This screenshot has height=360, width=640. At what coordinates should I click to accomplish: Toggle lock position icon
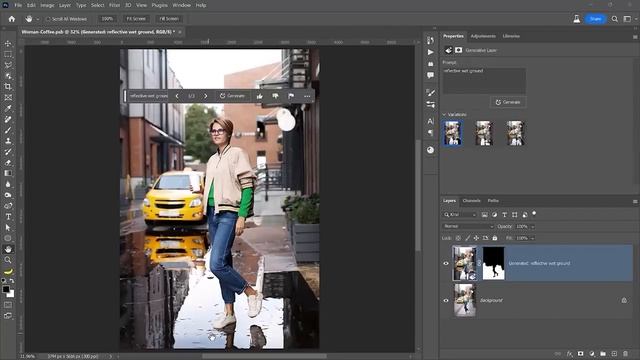pyautogui.click(x=476, y=238)
